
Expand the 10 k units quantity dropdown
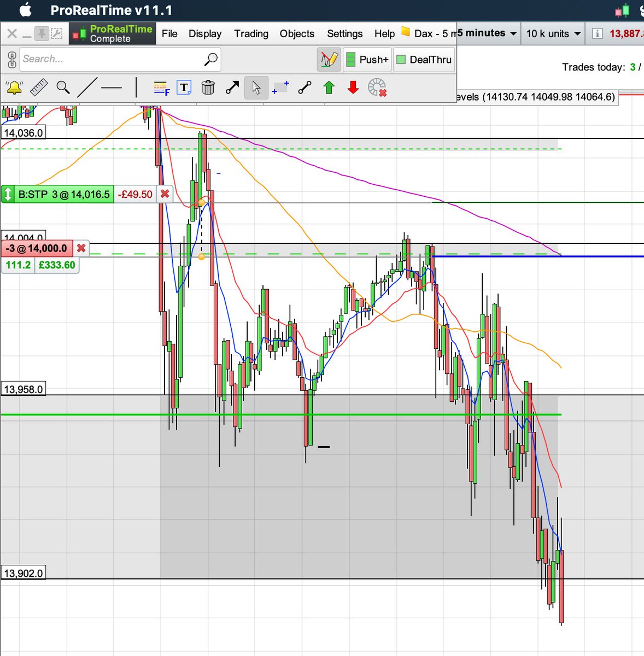pos(552,33)
